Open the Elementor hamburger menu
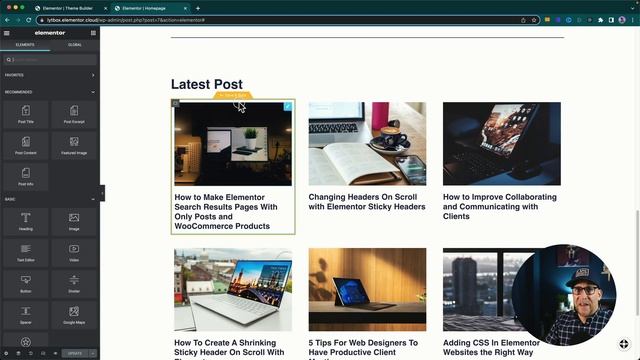640x360 pixels. (7, 33)
